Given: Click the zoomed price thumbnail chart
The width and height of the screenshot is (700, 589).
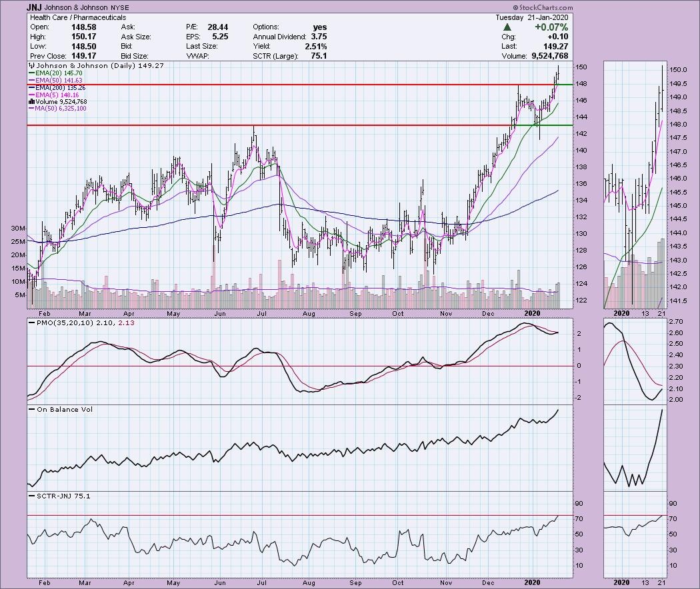Looking at the screenshot, I should click(635, 185).
